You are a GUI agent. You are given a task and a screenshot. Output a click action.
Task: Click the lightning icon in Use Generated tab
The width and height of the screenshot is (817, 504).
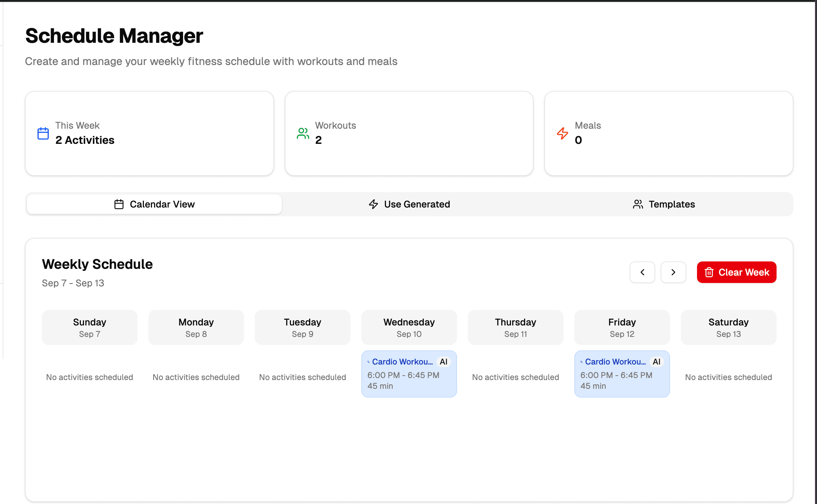pyautogui.click(x=373, y=204)
